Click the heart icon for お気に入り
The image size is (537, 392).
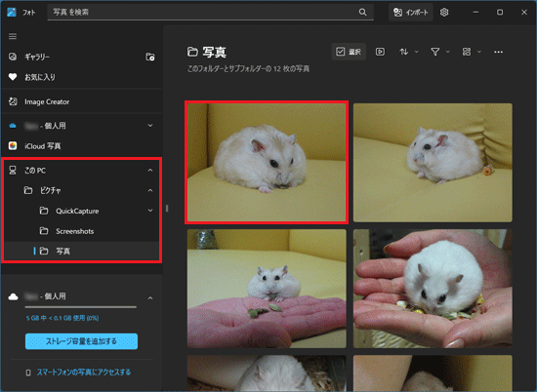click(13, 77)
